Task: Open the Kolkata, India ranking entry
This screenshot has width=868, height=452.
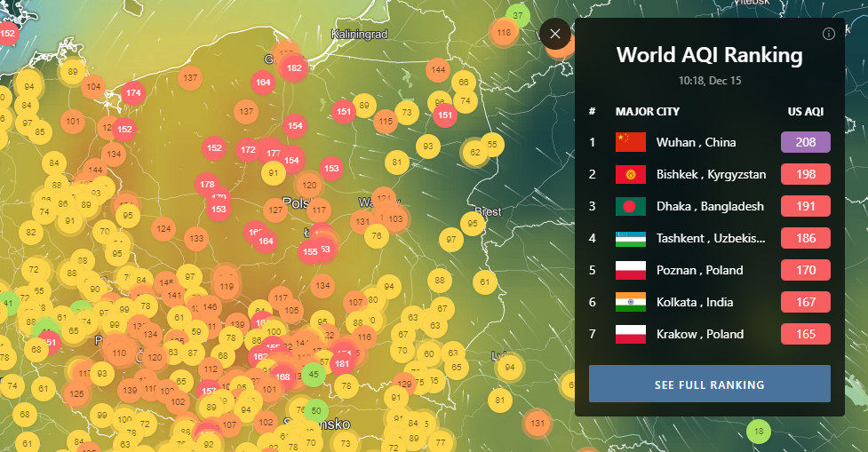Action: (709, 302)
